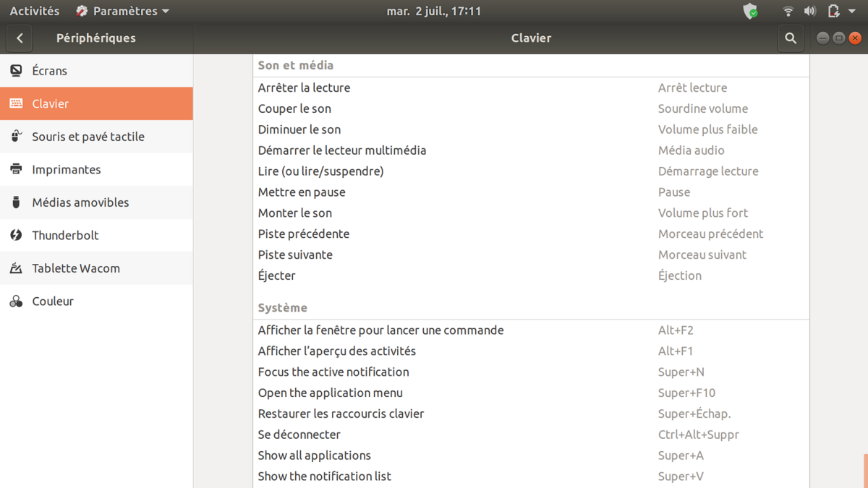Edit the Lire (ou lire/suspendre) shortcut
The image size is (868, 488).
(x=531, y=171)
